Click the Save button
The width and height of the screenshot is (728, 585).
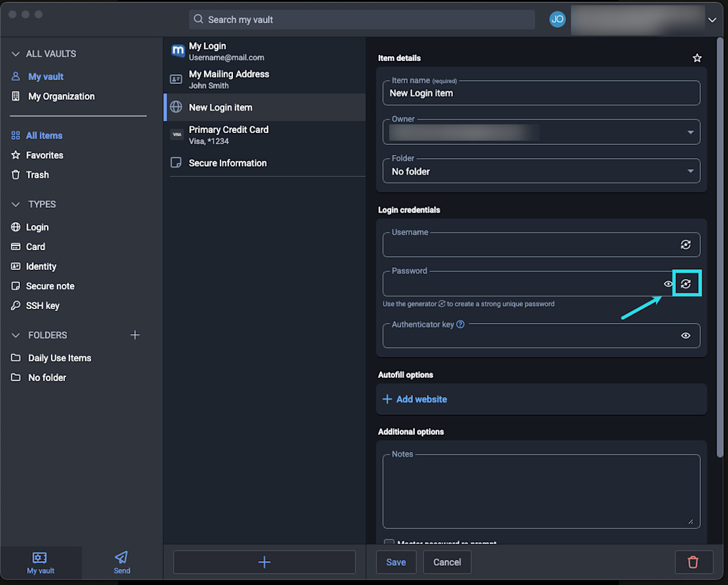click(x=396, y=562)
